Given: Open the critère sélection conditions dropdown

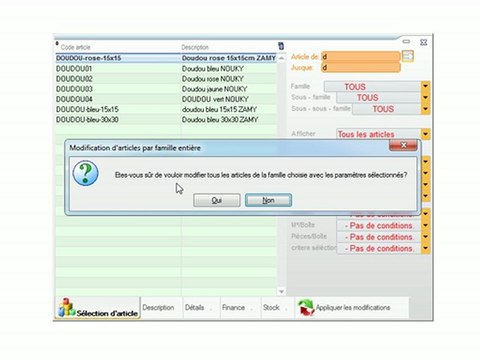Looking at the screenshot, I should (x=425, y=248).
